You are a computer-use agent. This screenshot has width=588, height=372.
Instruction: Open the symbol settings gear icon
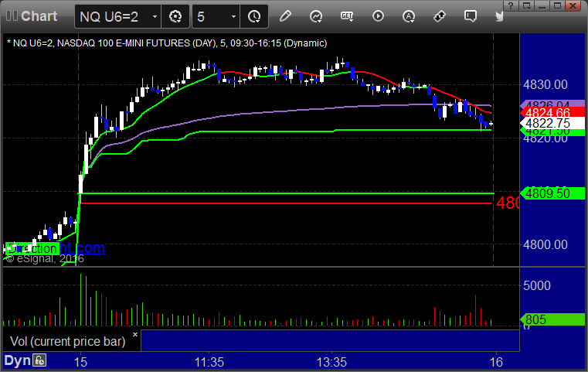[x=175, y=16]
